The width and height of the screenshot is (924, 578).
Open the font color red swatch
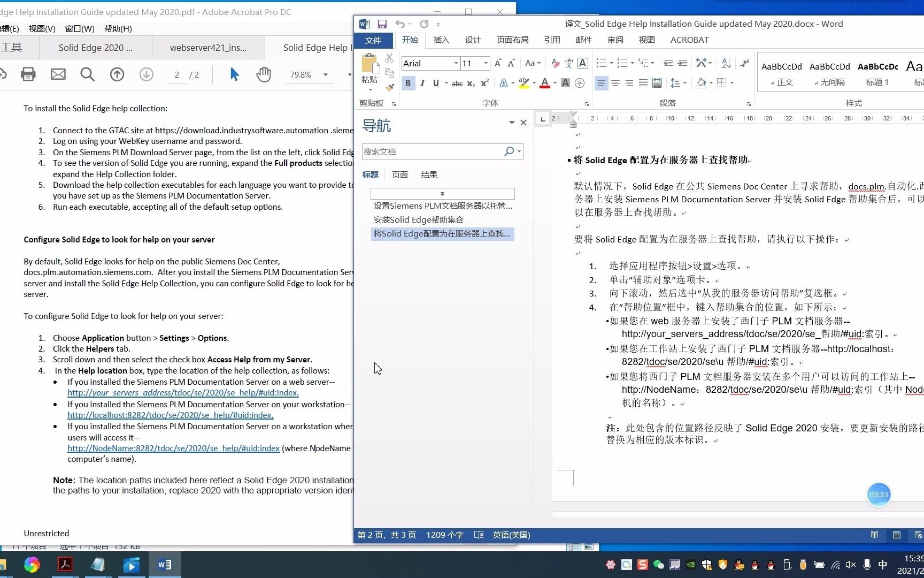point(545,83)
